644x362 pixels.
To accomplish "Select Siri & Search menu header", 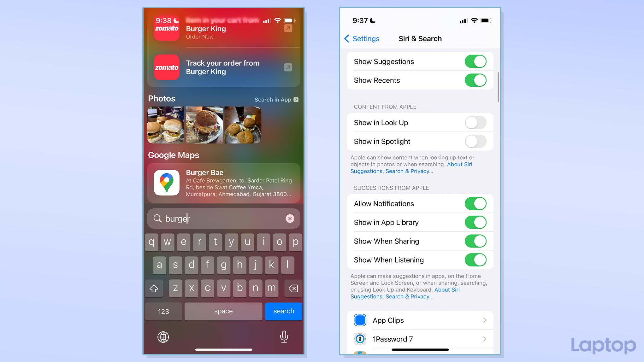I will tap(419, 39).
